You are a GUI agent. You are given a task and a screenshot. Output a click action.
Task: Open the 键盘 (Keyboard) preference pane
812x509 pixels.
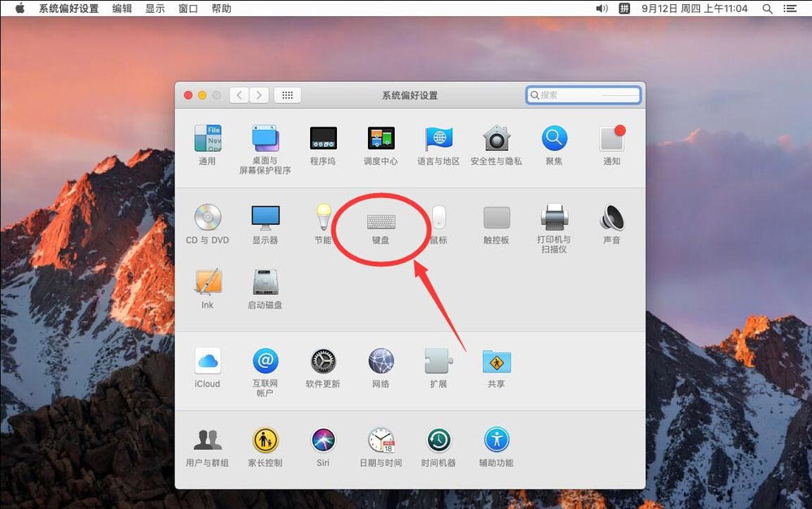tap(380, 219)
